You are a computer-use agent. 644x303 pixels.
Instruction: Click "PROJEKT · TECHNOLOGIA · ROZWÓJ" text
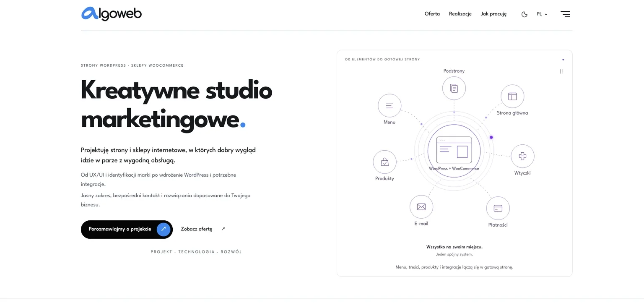(x=196, y=252)
